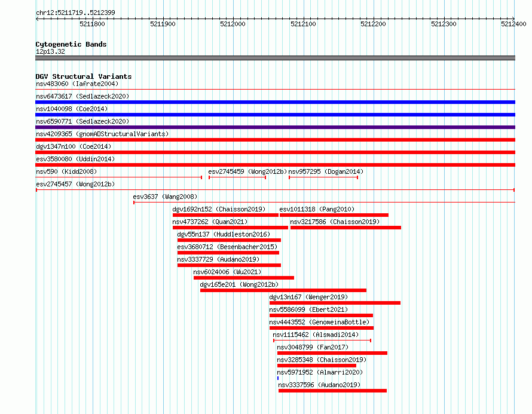Screen dimensions: 532x414
Task: Click the nsv3337596 (Audano2019) label
Action: pos(319,385)
